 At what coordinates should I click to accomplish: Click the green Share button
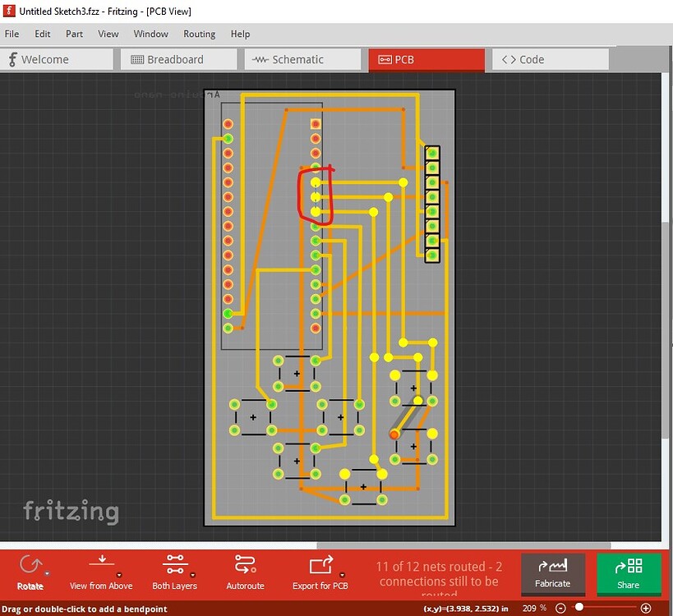point(629,574)
